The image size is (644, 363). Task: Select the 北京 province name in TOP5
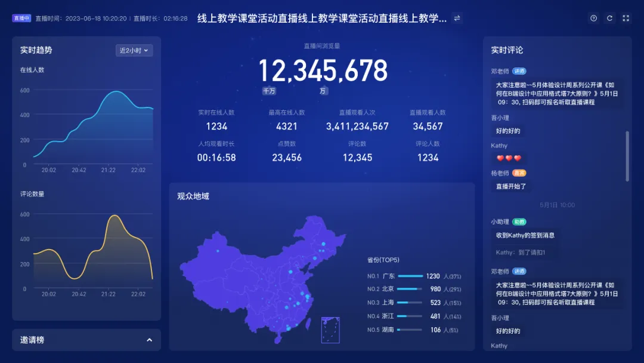click(x=388, y=289)
